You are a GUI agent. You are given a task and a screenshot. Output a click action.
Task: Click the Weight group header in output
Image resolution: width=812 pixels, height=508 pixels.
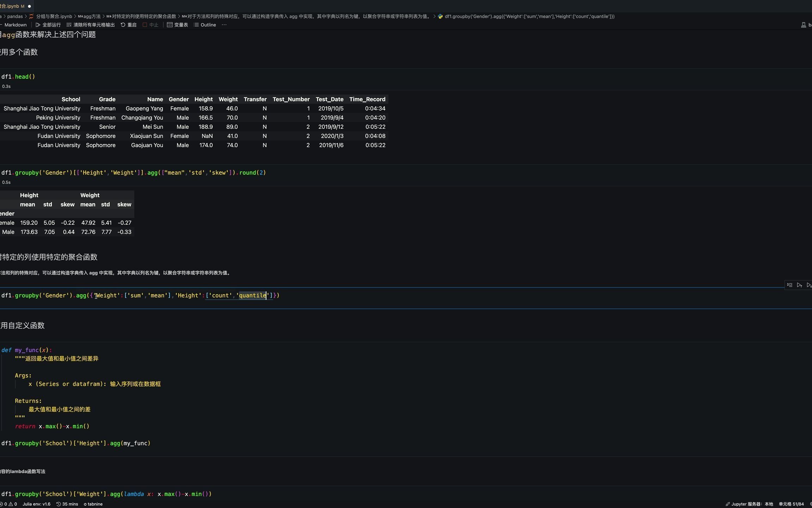point(90,195)
